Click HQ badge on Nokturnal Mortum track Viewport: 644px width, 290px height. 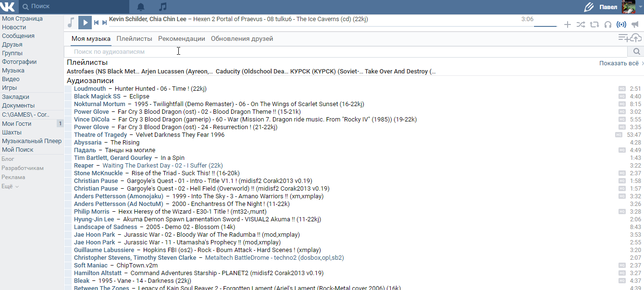[x=622, y=104]
